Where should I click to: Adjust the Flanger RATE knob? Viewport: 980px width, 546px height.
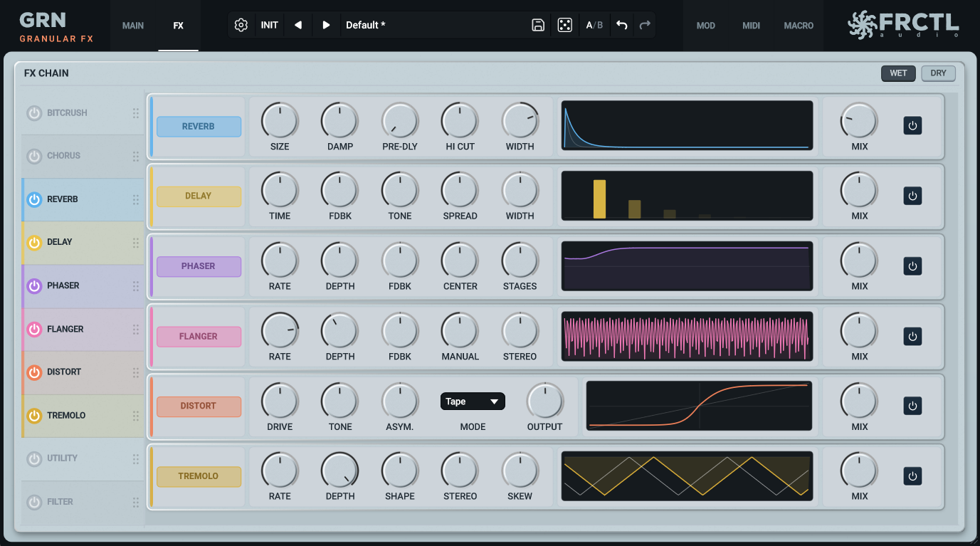[280, 330]
